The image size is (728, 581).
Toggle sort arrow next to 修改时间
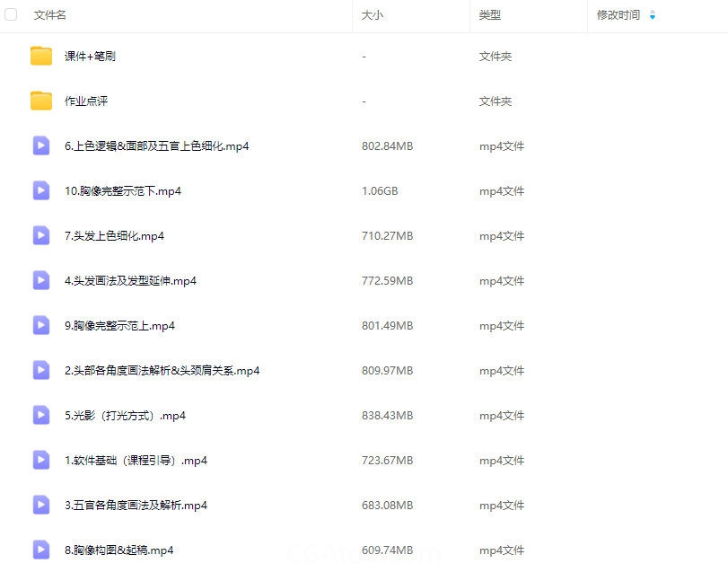point(652,15)
